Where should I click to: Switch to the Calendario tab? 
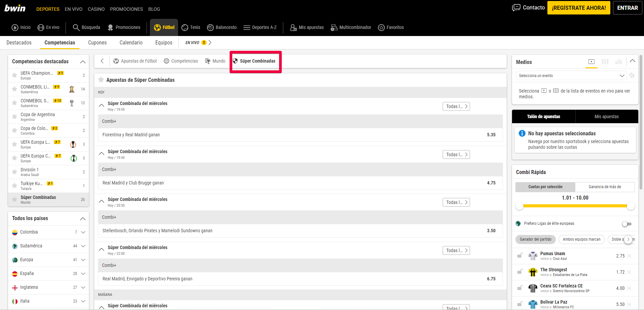point(131,43)
